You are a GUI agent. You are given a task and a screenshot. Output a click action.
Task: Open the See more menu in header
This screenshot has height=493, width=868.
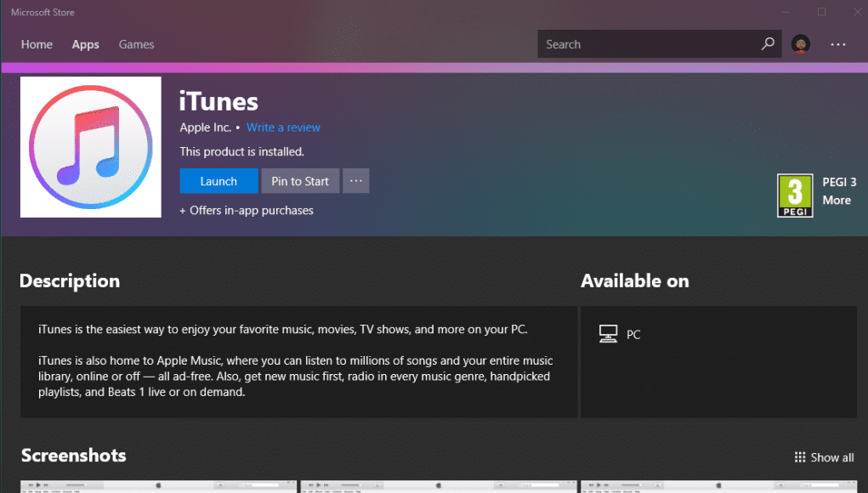tap(838, 44)
